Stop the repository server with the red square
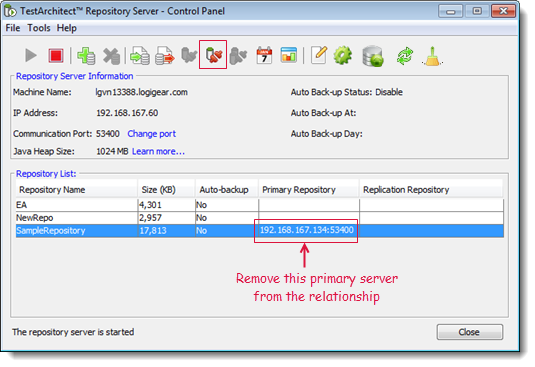This screenshot has height=367, width=535. 56,56
